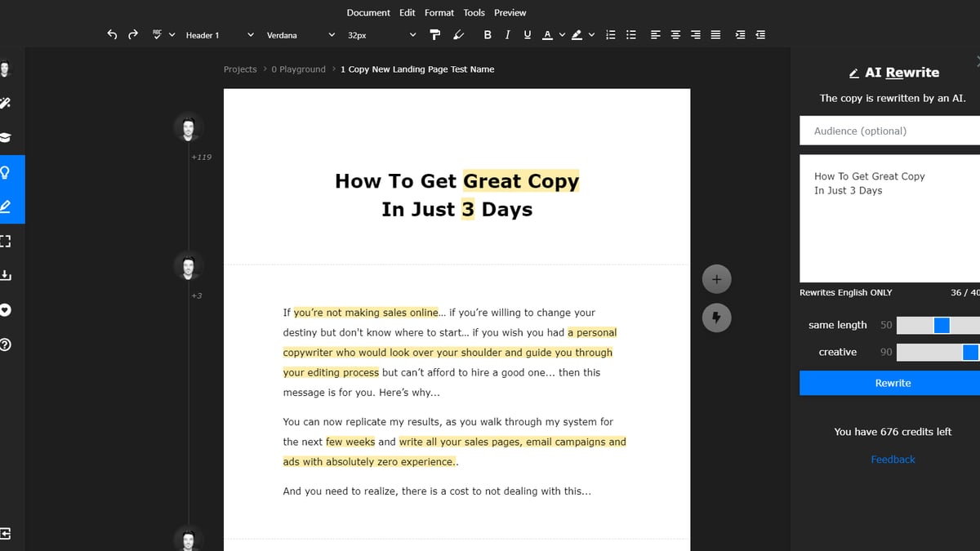Open the Format menu
Image resolution: width=980 pixels, height=551 pixels.
tap(439, 12)
